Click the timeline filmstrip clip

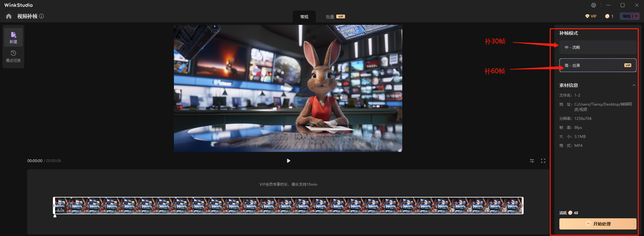[x=288, y=206]
